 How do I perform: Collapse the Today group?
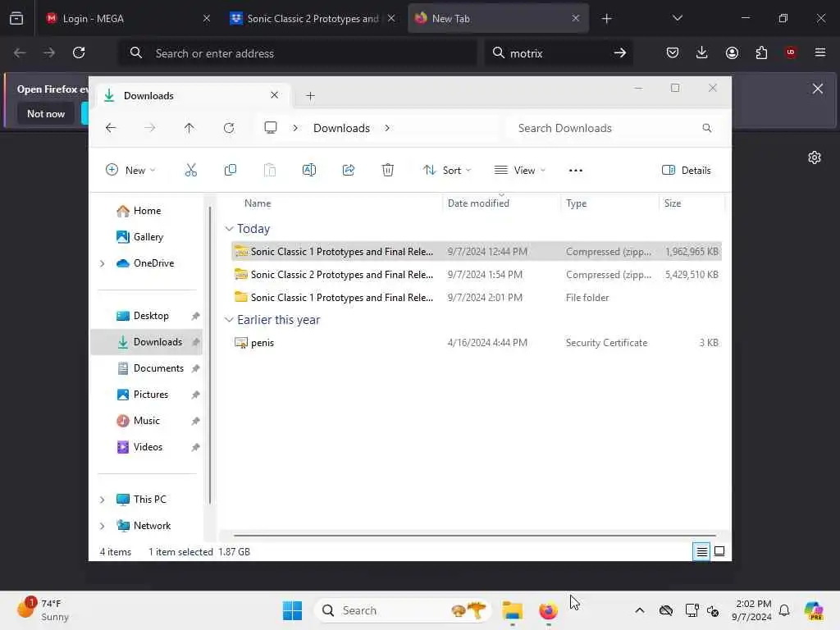[x=229, y=229]
